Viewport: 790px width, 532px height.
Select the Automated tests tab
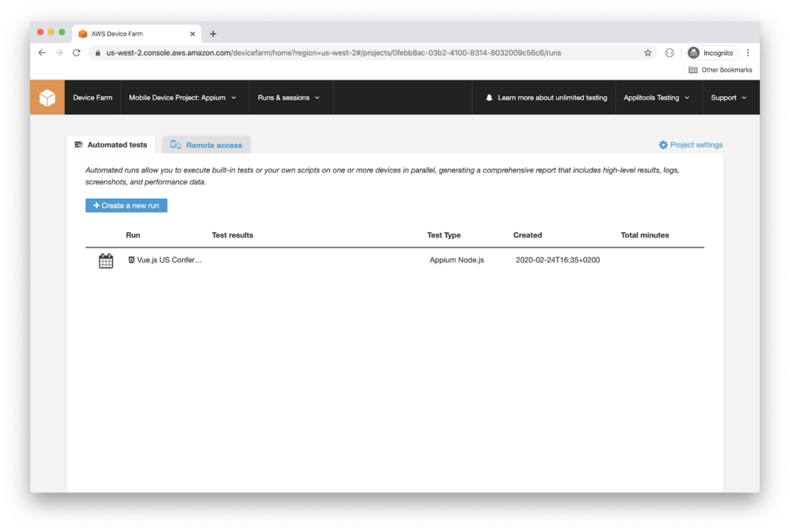tap(111, 145)
